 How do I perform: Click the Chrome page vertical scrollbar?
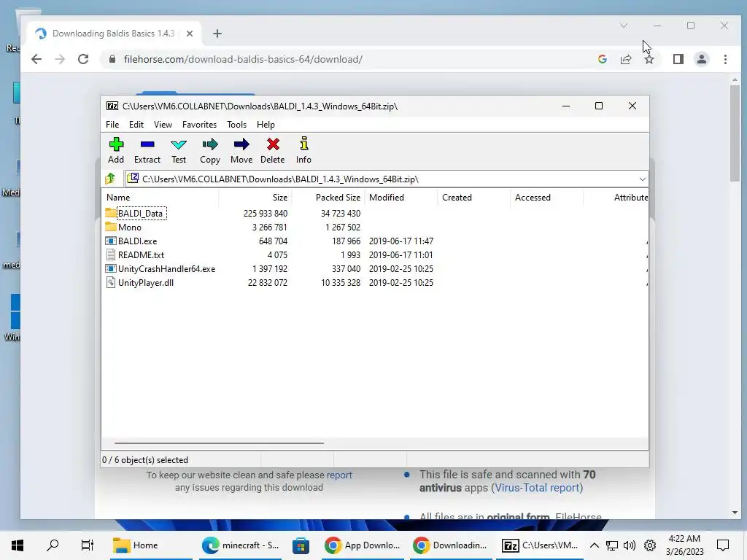pyautogui.click(x=735, y=133)
